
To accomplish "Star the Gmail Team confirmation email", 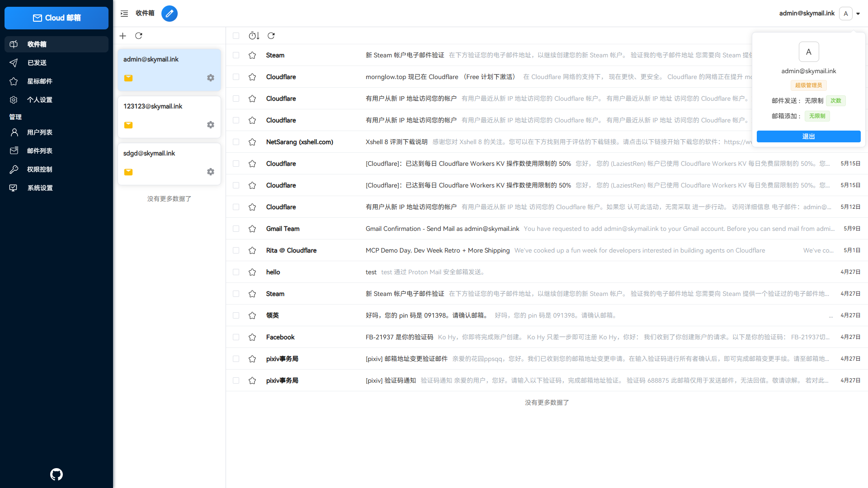I will coord(252,229).
